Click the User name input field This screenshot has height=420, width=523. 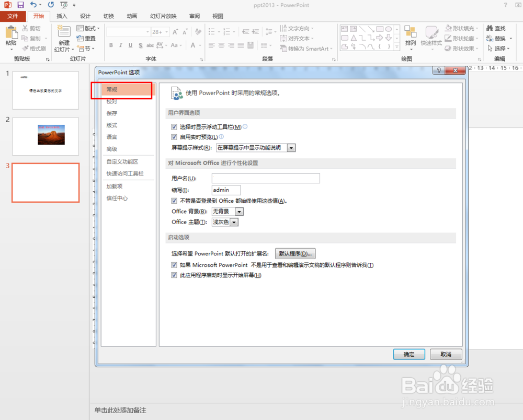(266, 179)
